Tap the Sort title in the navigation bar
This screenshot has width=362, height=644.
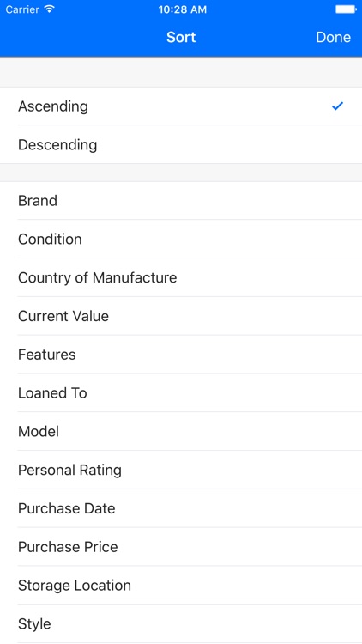(181, 38)
